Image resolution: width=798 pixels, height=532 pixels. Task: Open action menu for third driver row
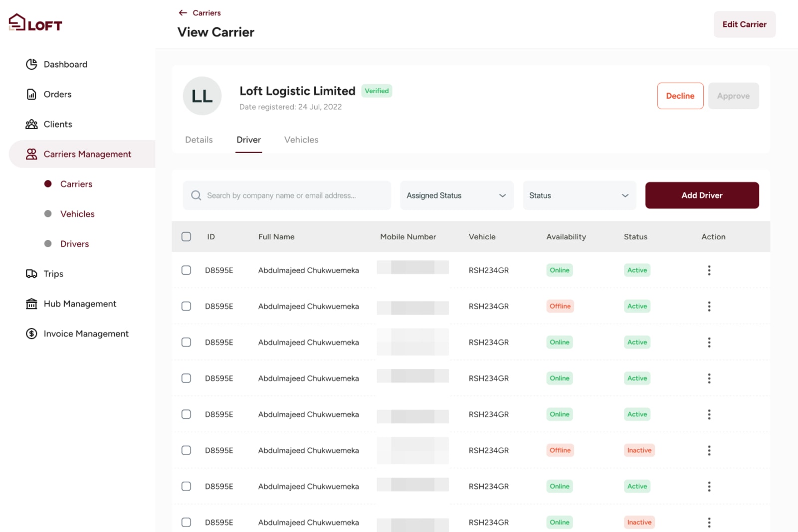point(709,342)
